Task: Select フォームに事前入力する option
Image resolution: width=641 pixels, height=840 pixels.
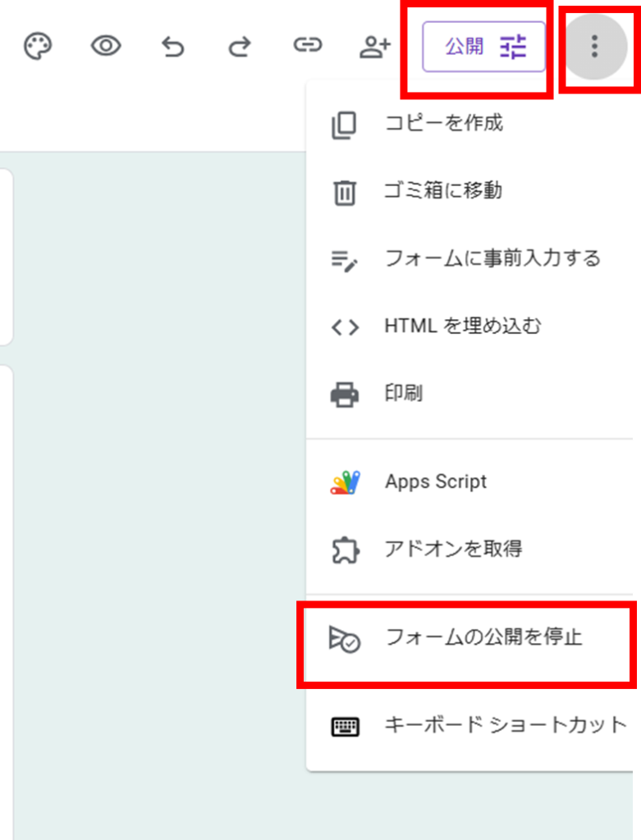Action: [492, 259]
